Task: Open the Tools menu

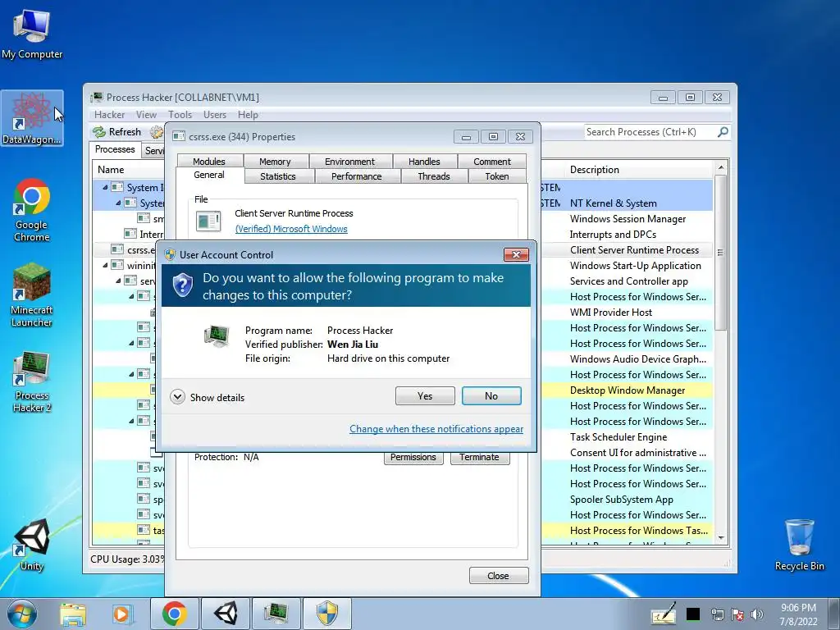Action: pos(180,115)
